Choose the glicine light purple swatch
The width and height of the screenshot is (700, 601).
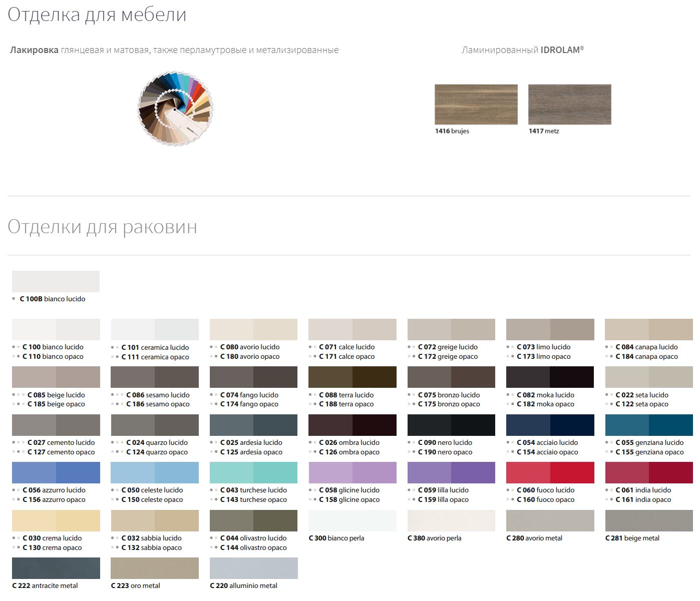click(x=352, y=472)
